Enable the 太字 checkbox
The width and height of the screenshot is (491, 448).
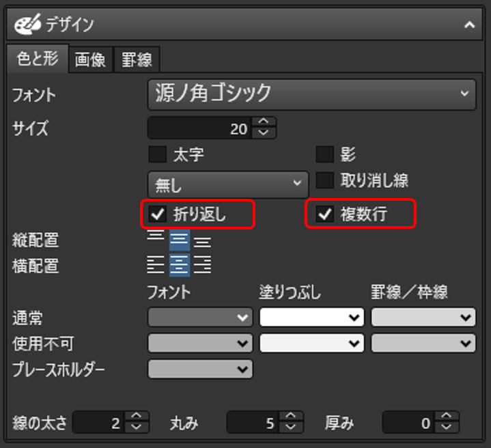point(157,154)
